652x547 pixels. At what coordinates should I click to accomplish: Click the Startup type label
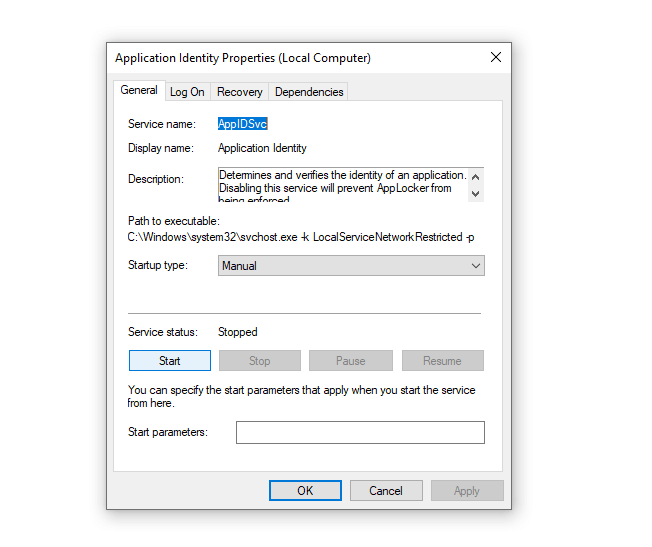point(158,265)
